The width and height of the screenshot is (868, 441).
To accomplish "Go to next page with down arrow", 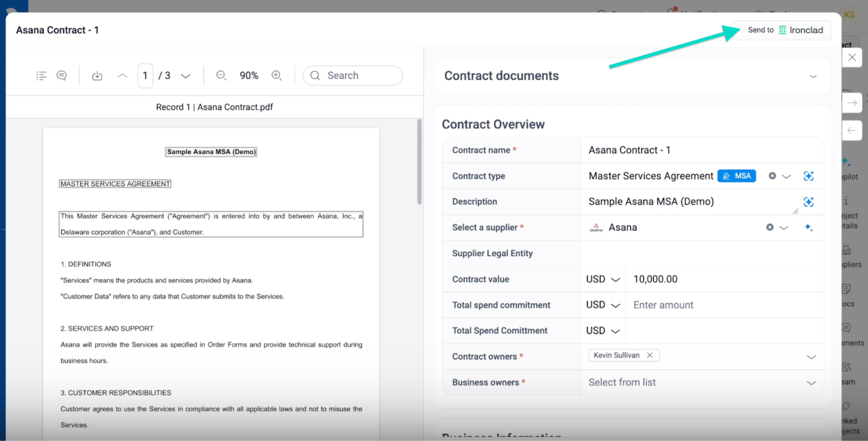I will [186, 76].
